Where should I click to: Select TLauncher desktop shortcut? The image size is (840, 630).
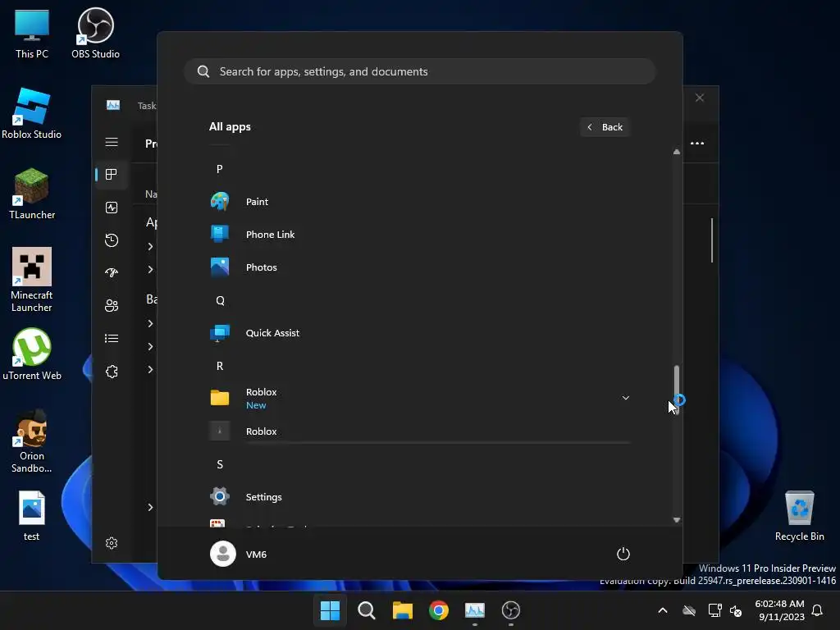tap(32, 194)
